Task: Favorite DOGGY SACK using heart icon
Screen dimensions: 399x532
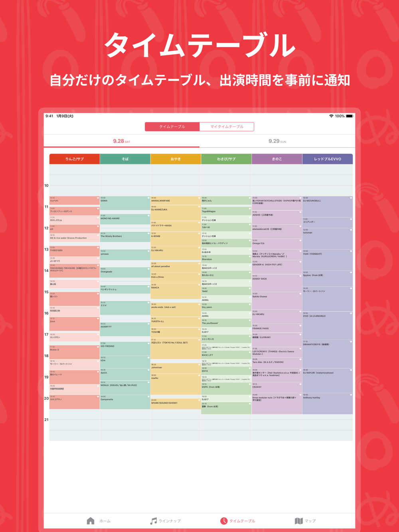Action: [x=300, y=276]
